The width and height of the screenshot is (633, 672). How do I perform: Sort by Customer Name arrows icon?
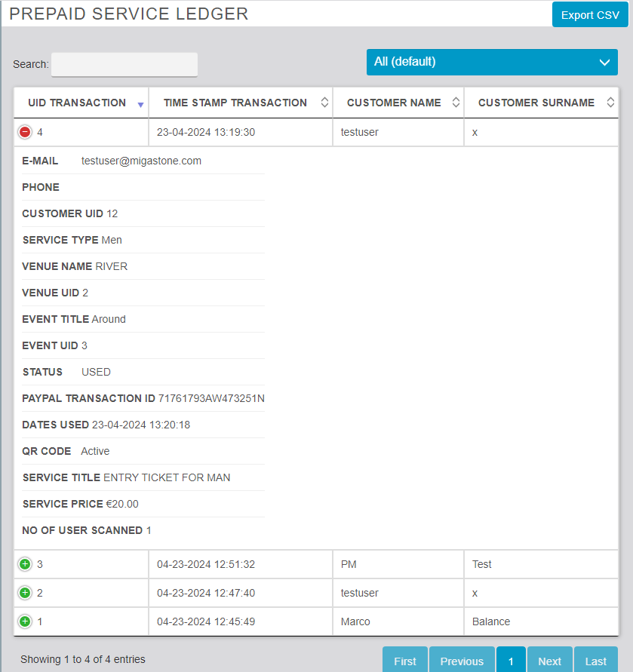pyautogui.click(x=456, y=103)
